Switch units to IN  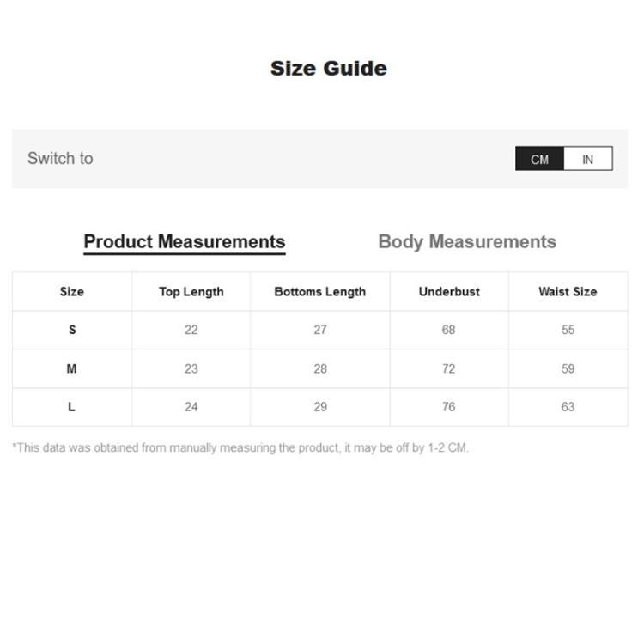588,159
